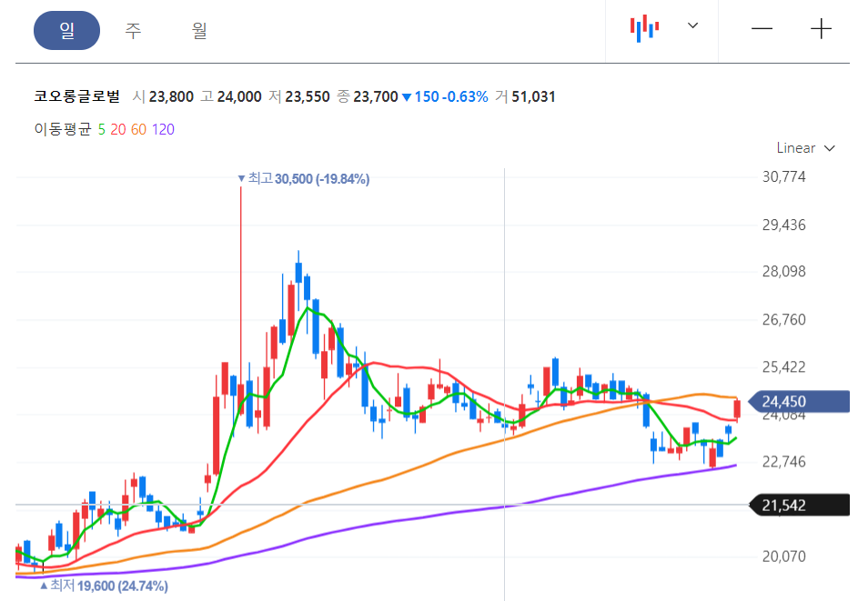This screenshot has width=868, height=601.
Task: Open the chart type dropdown arrow
Action: (692, 25)
